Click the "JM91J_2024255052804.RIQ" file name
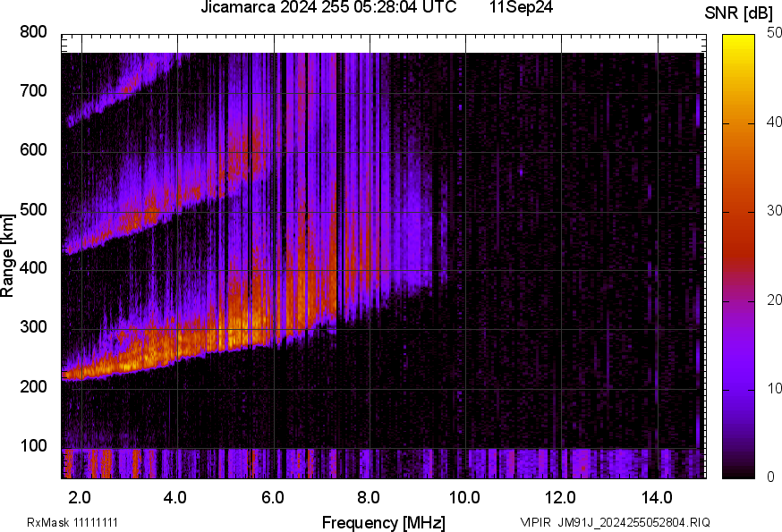Viewport: 782px width, 532px height. [x=634, y=522]
